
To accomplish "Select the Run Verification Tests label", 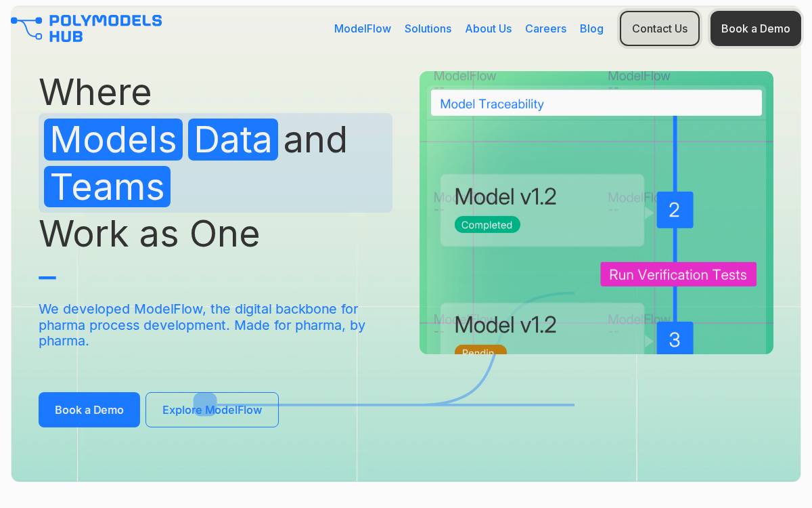I will (x=678, y=274).
